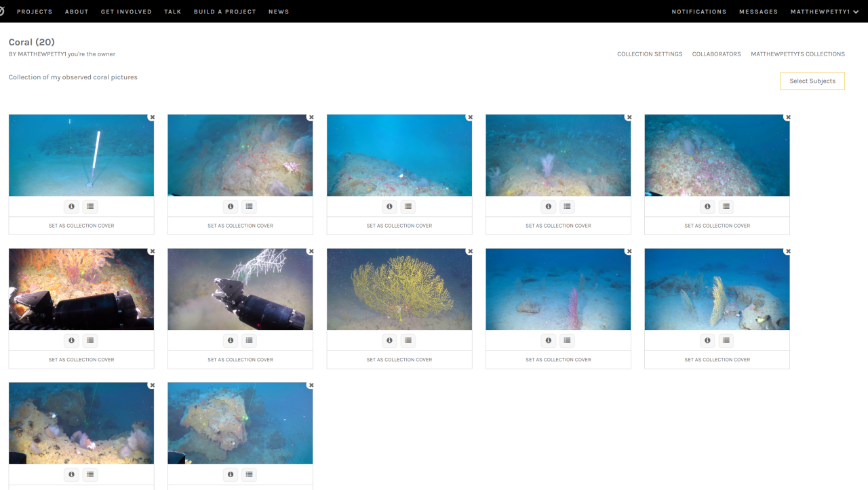This screenshot has height=490, width=868.
Task: Open the rock with pink anemones thumbnail
Action: click(81, 424)
